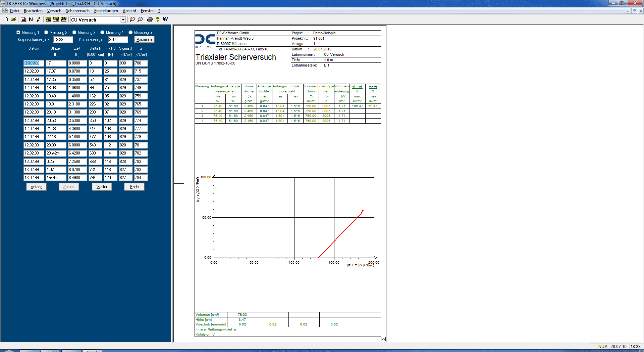Click the printer icon

coord(150,19)
